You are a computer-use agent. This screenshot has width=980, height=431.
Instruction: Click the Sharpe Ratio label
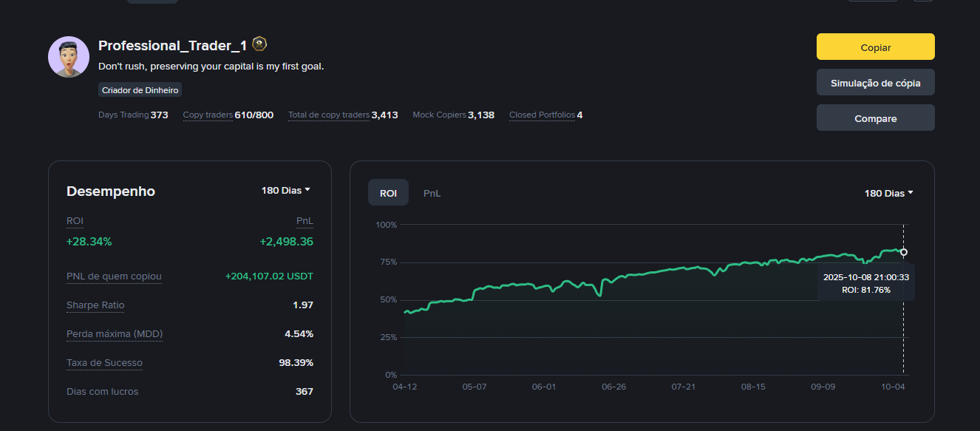click(x=95, y=305)
